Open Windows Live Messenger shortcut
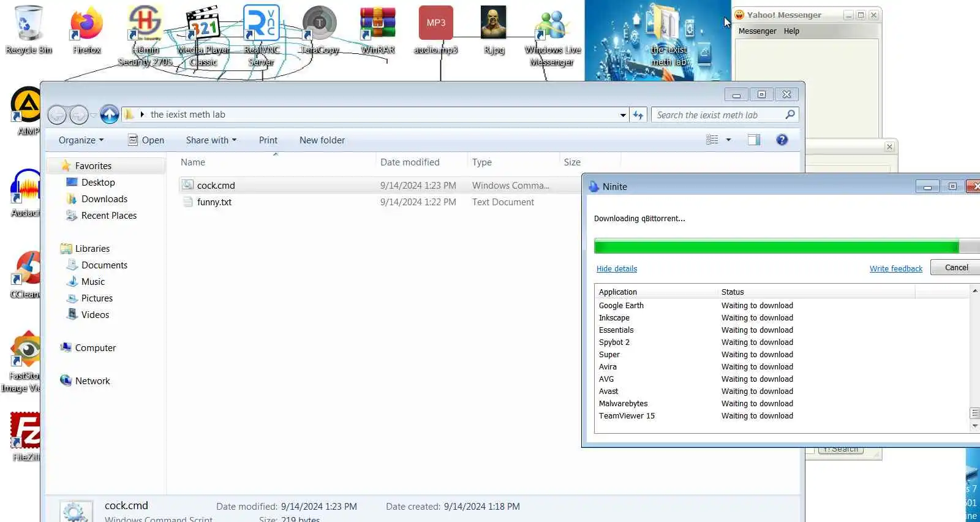 click(x=552, y=36)
